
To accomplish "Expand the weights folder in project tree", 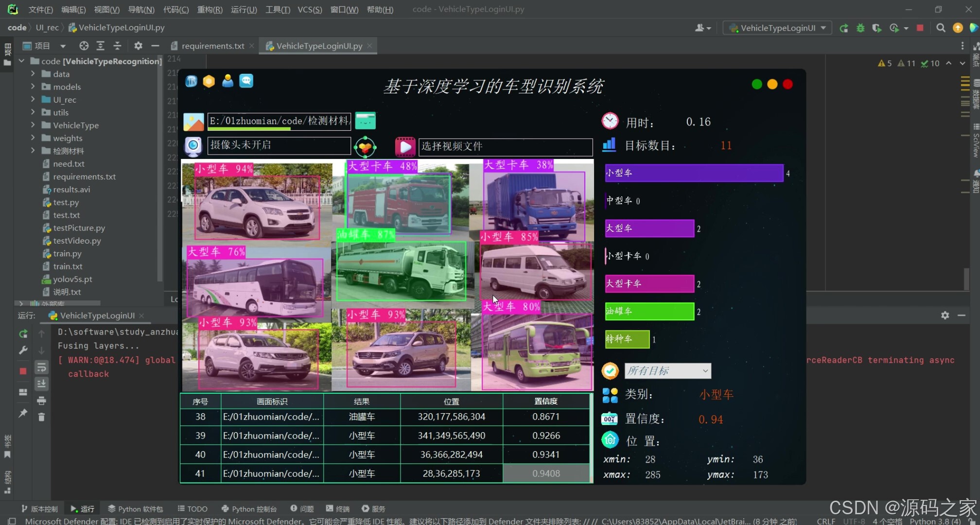I will (x=33, y=138).
